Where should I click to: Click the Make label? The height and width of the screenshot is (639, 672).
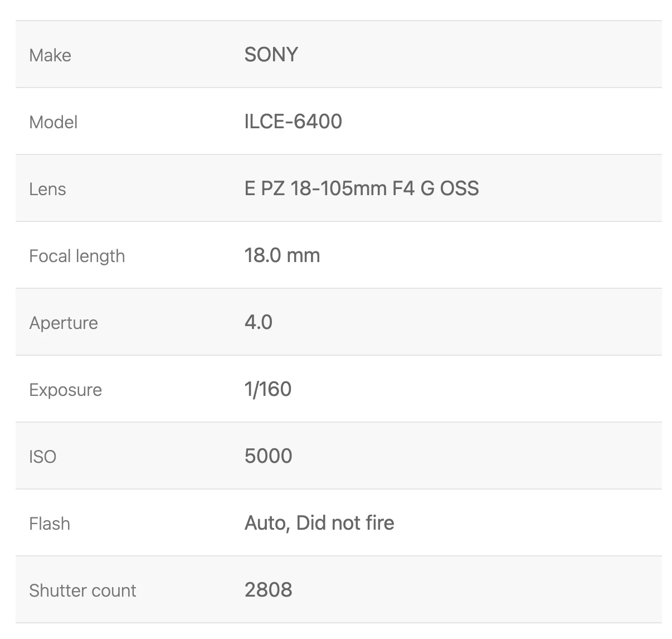click(x=50, y=55)
